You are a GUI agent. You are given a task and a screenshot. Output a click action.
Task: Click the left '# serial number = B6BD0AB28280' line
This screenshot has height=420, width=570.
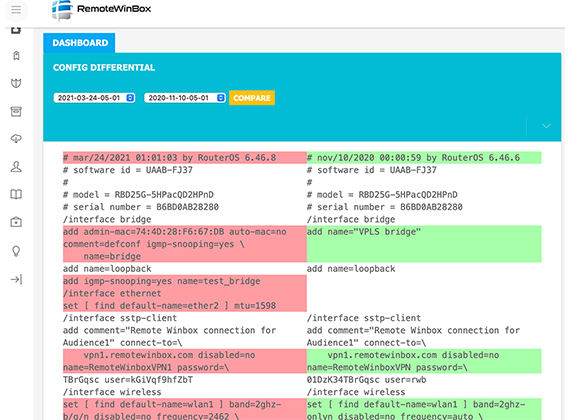pyautogui.click(x=141, y=207)
